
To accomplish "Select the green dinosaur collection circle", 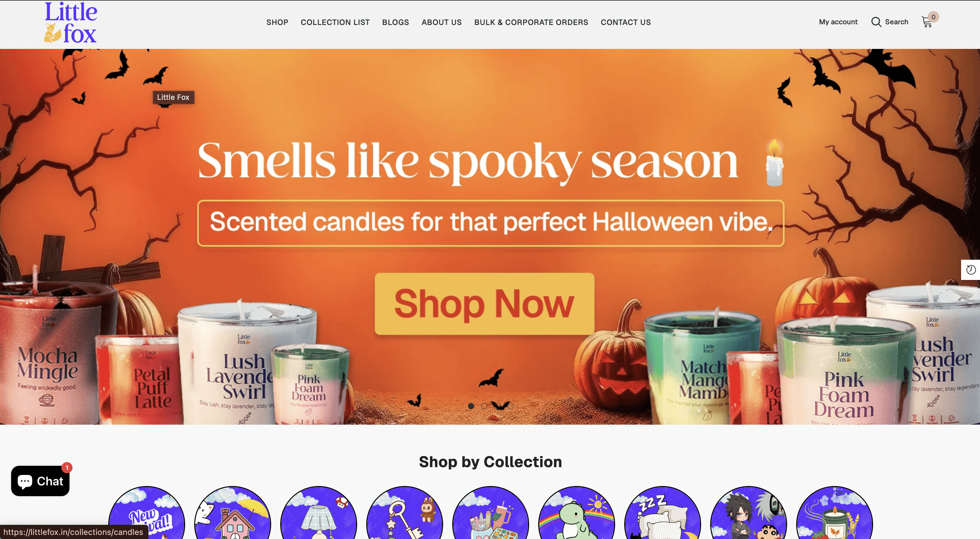I will (x=576, y=512).
